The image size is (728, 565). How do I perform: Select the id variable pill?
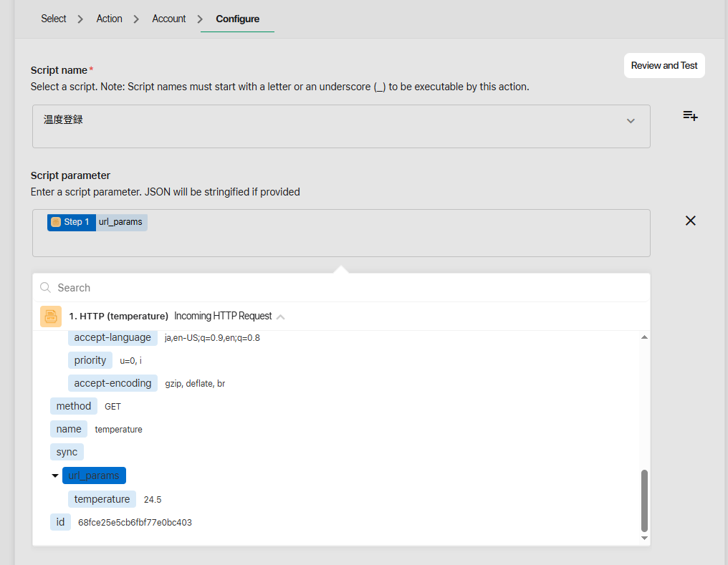[x=60, y=522]
